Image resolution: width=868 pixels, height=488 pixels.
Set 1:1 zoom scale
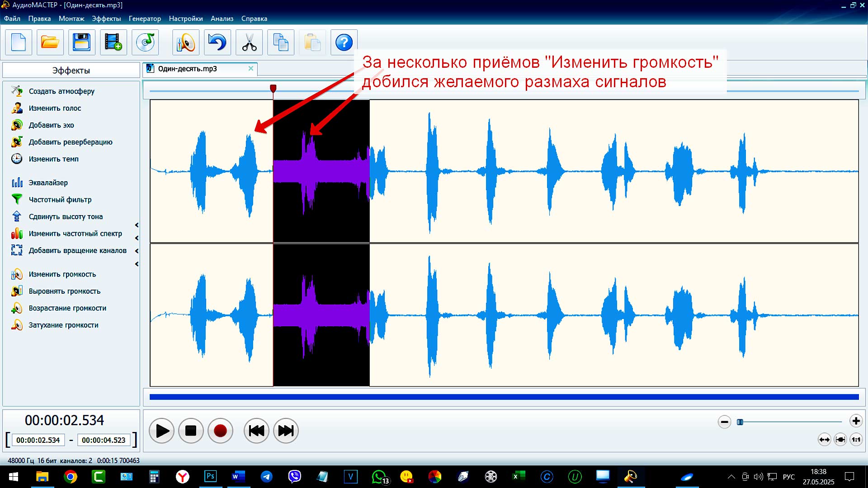click(x=856, y=440)
